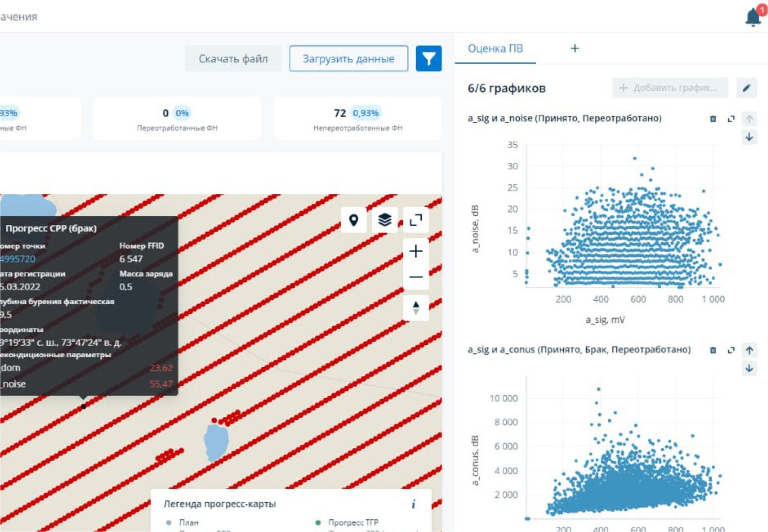Screen dimensions: 768x532
Task: Open the notifications bell
Action: tap(753, 17)
